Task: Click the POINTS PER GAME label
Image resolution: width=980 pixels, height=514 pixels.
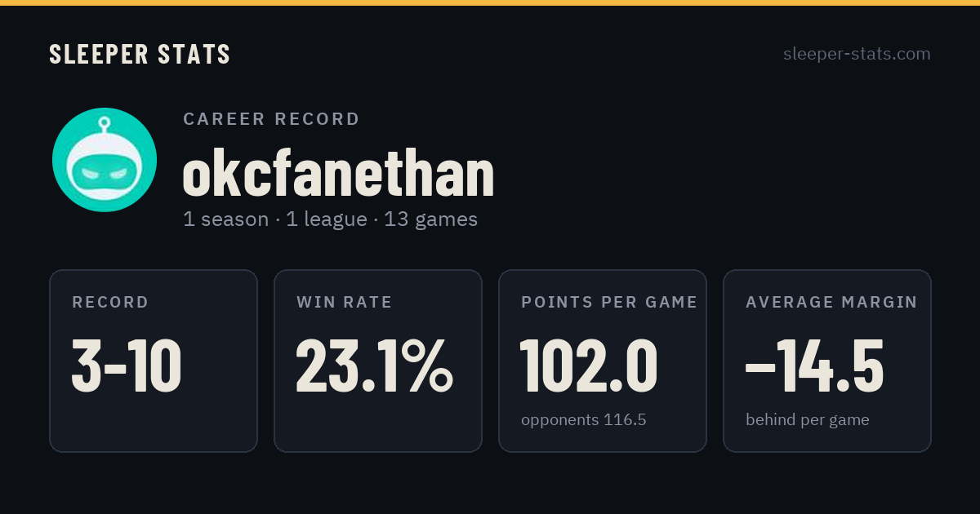Action: coord(609,303)
